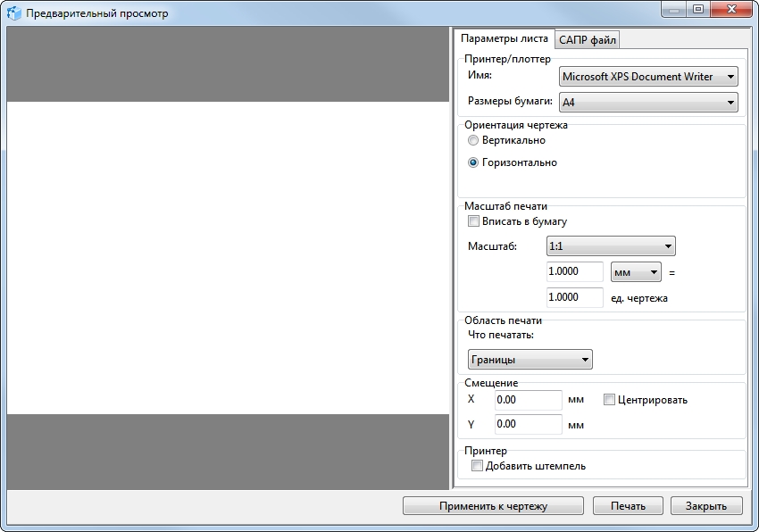Click the drawing units value field
The height and width of the screenshot is (532, 759).
(x=574, y=297)
